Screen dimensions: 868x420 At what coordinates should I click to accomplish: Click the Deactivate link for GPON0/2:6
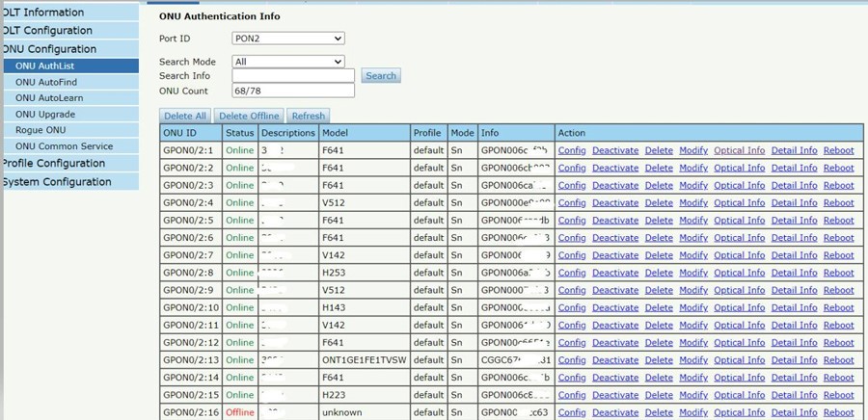(x=615, y=238)
